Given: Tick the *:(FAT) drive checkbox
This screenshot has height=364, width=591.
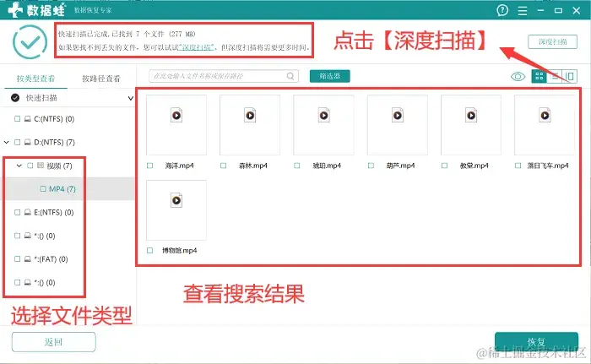Looking at the screenshot, I should pyautogui.click(x=18, y=259).
